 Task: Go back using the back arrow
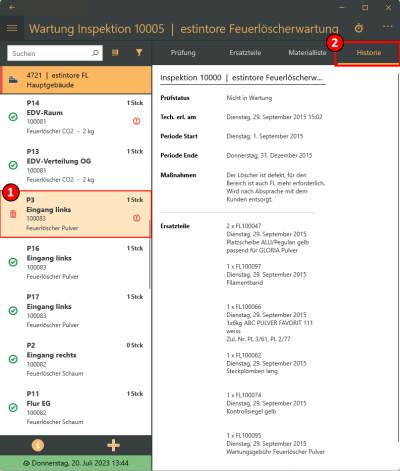(x=12, y=7)
